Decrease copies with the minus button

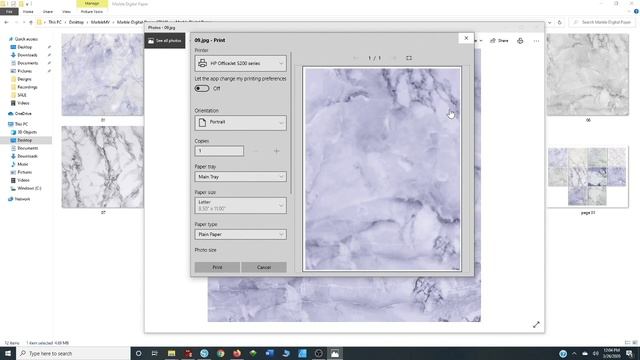pyautogui.click(x=256, y=151)
